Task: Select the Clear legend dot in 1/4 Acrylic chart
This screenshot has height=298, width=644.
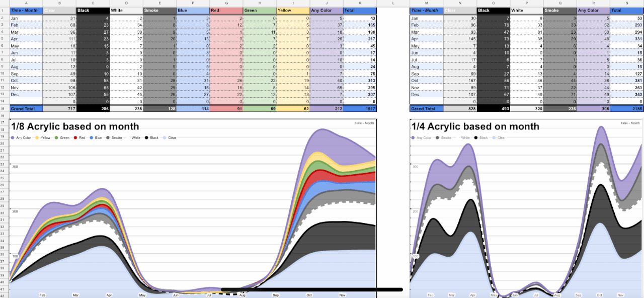Action: point(494,137)
